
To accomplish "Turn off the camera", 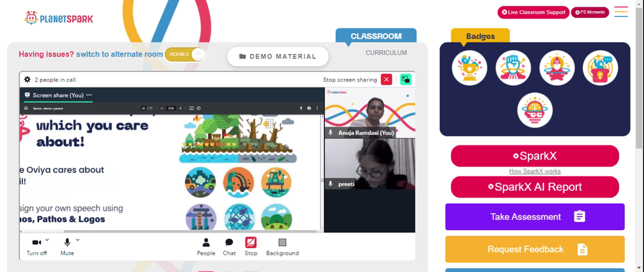I will coord(37,248).
